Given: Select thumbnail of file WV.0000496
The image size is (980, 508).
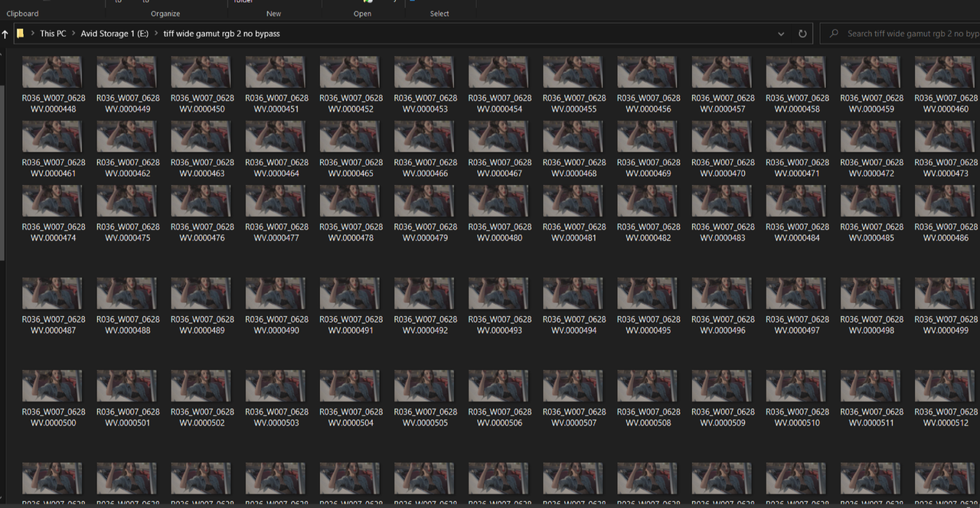Looking at the screenshot, I should click(722, 293).
